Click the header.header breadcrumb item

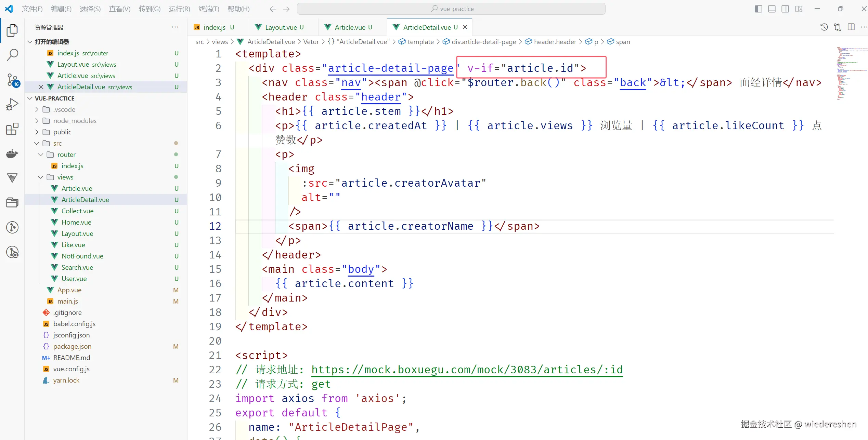[x=555, y=42]
